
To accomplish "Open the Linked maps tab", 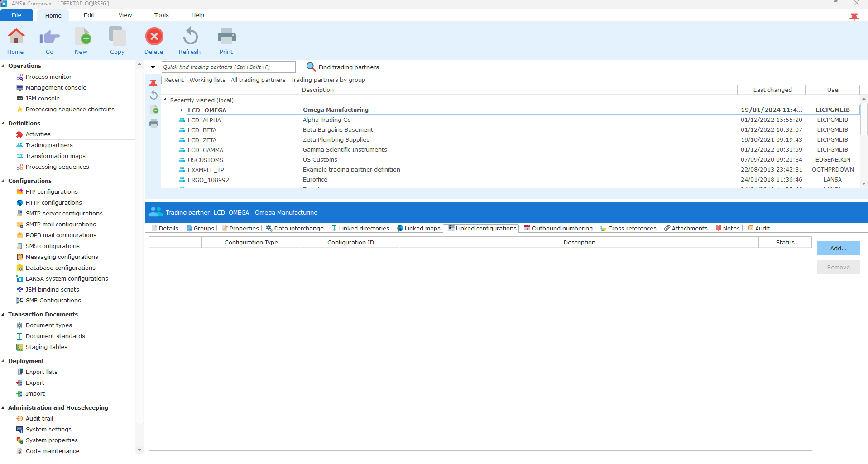I will [418, 229].
